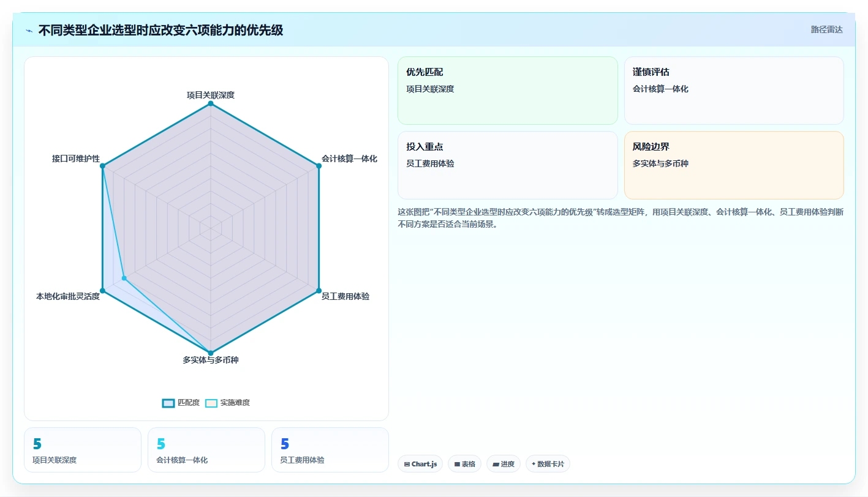Click the title 不同类型企业选型时应改变六项能力的优先级

click(x=160, y=30)
